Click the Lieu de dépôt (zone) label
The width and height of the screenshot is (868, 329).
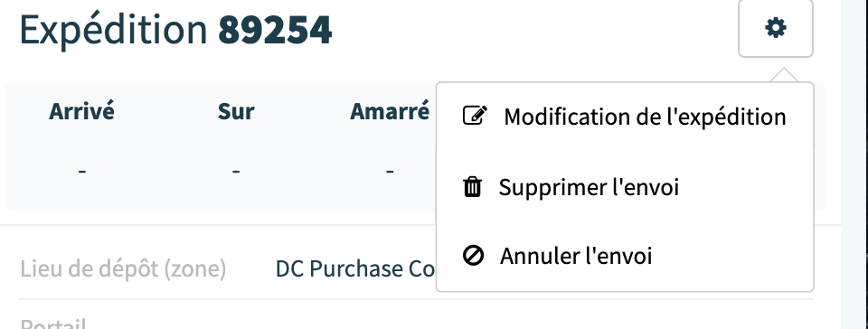(124, 269)
